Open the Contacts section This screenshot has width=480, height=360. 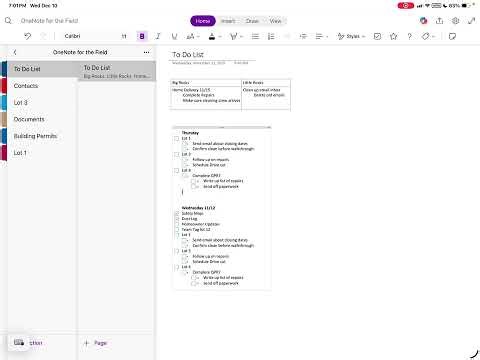[x=41, y=86]
